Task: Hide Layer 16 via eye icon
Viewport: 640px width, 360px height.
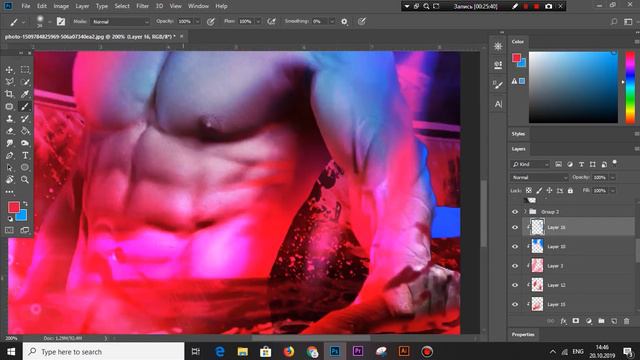Action: (x=515, y=227)
